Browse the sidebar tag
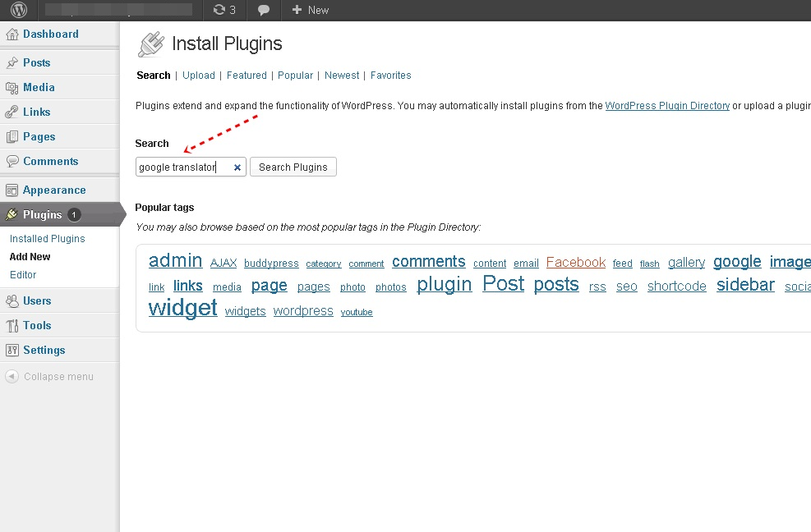The height and width of the screenshot is (532, 811). tap(745, 285)
